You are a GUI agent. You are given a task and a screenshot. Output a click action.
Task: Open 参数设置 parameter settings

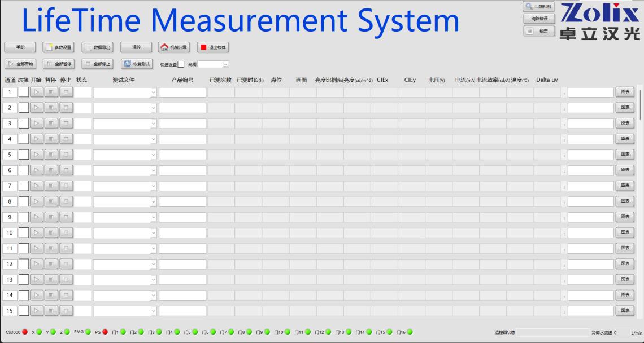click(x=59, y=47)
